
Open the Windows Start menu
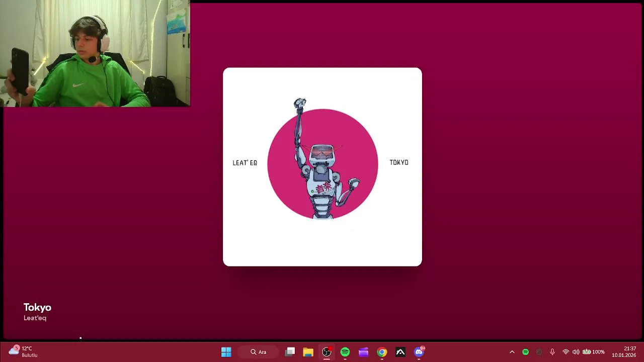click(x=226, y=352)
